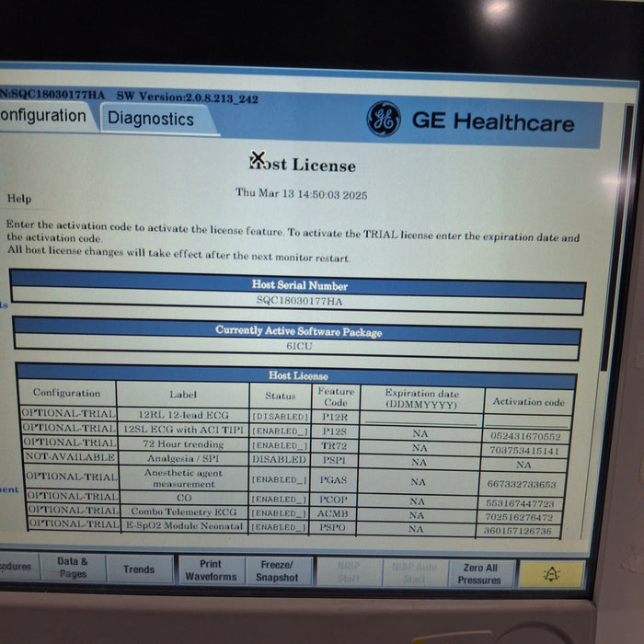Screen dimensions: 644x644
Task: Click feature code TR72
Action: 334,446
